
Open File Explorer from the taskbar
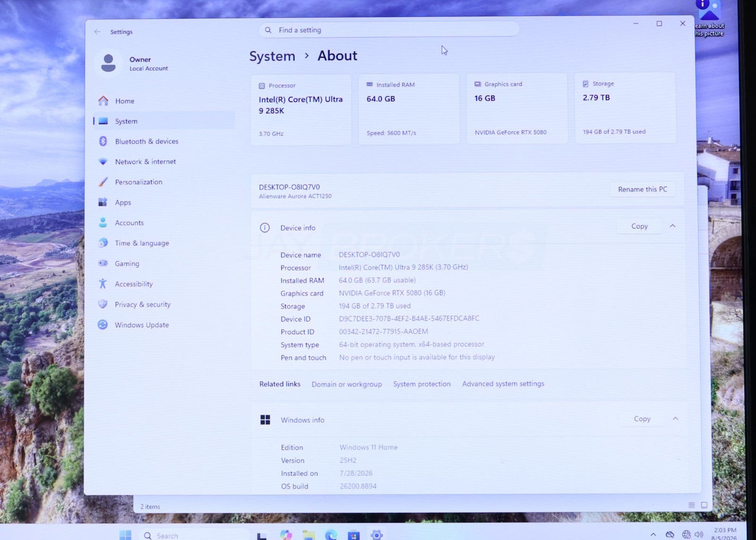click(309, 535)
